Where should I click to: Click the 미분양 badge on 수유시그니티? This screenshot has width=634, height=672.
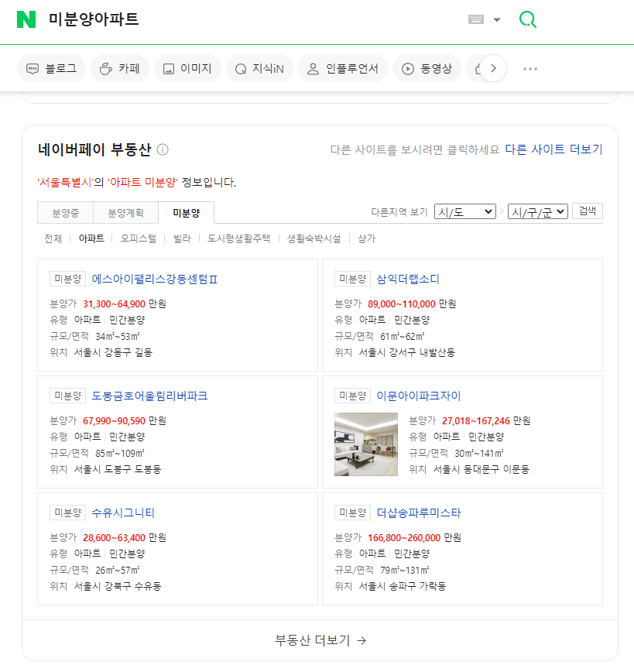[67, 513]
